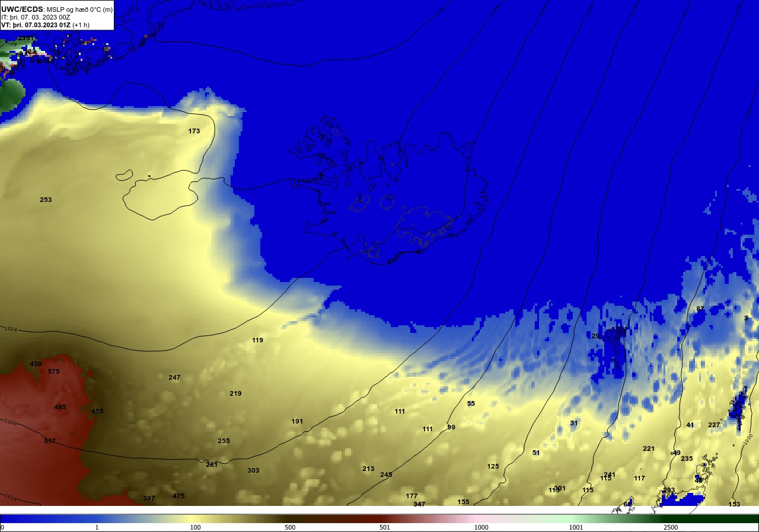Select the height value 41
This screenshot has width=759, height=532.
click(690, 425)
